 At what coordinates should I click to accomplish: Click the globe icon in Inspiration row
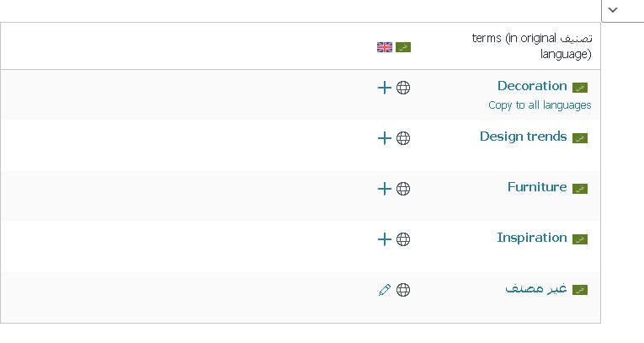(403, 239)
